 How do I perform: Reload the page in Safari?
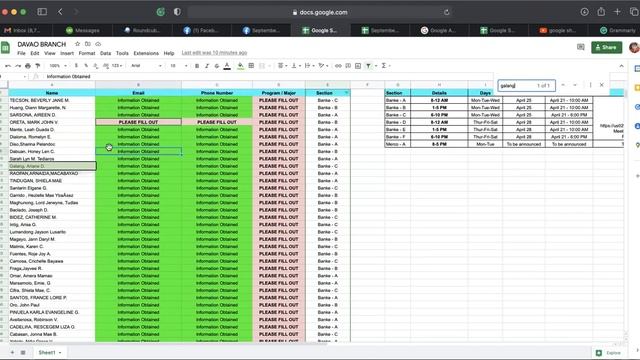(447, 12)
